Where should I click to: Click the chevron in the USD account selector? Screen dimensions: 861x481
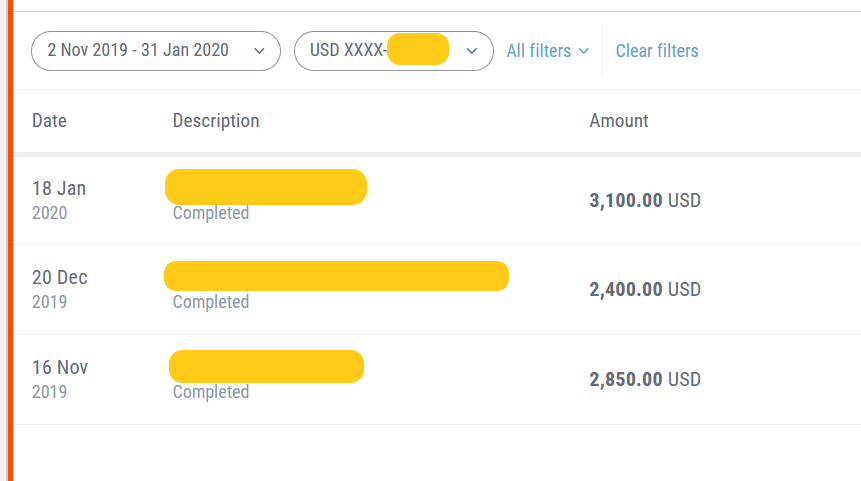(473, 51)
